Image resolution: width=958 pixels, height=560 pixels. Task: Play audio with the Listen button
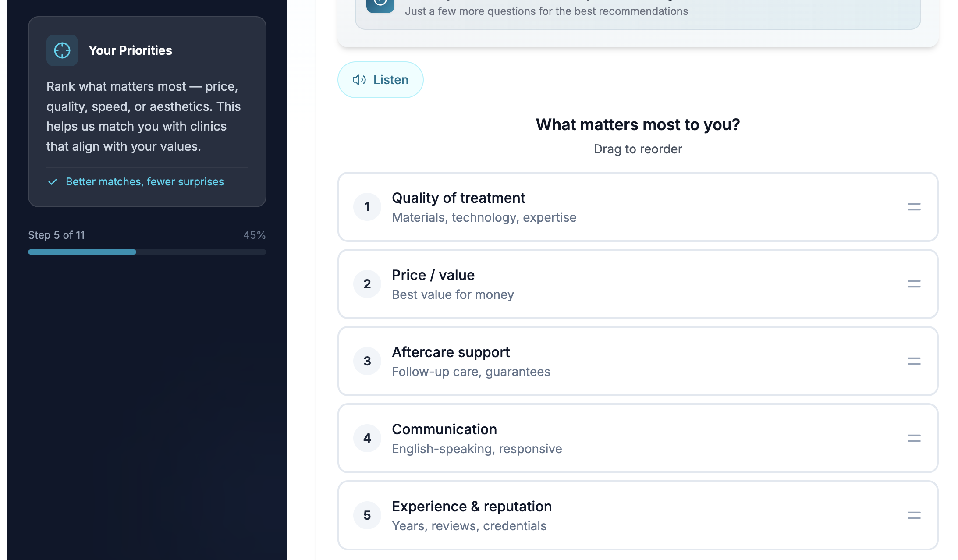click(380, 80)
